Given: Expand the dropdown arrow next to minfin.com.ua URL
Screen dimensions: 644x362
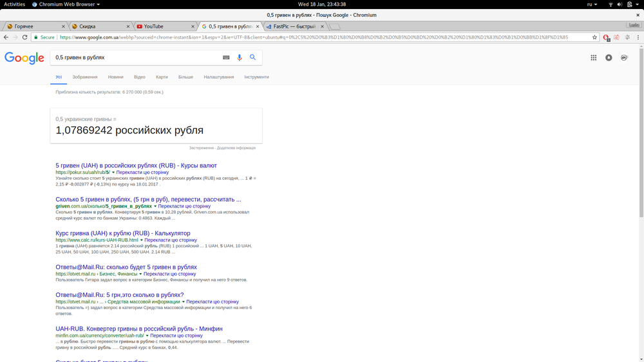Looking at the screenshot, I should coord(147,336).
